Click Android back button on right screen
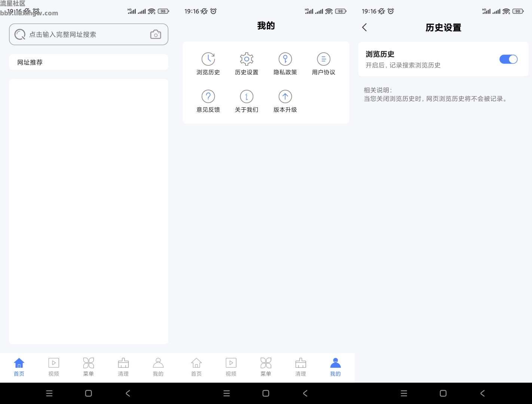 pos(482,393)
